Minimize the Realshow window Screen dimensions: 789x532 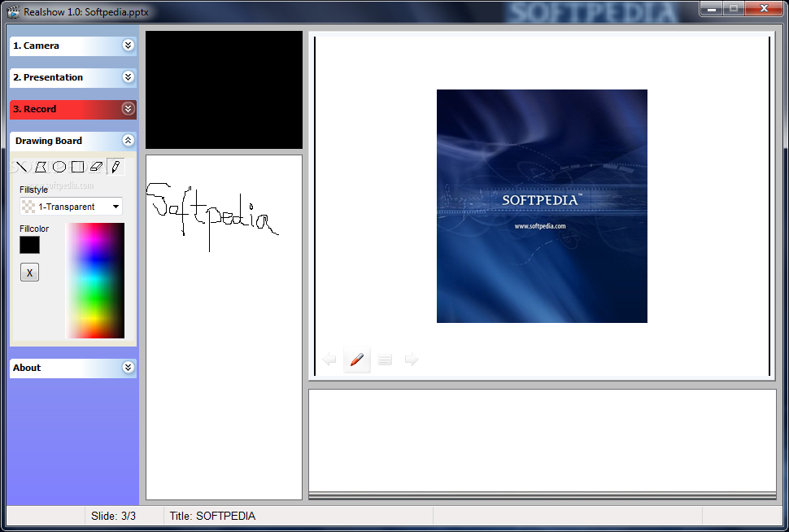[712, 8]
